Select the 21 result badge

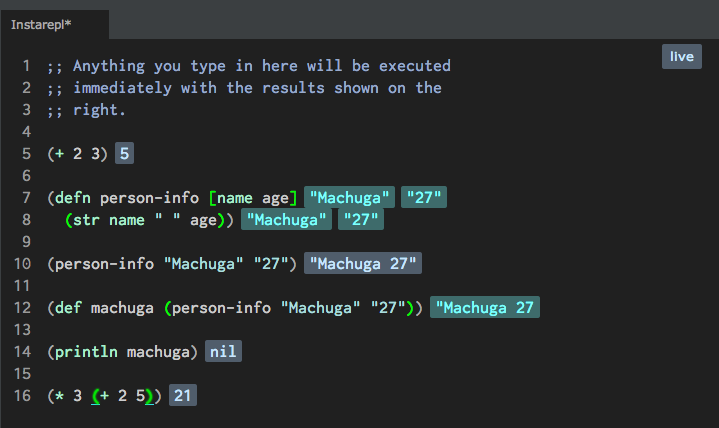(x=183, y=396)
